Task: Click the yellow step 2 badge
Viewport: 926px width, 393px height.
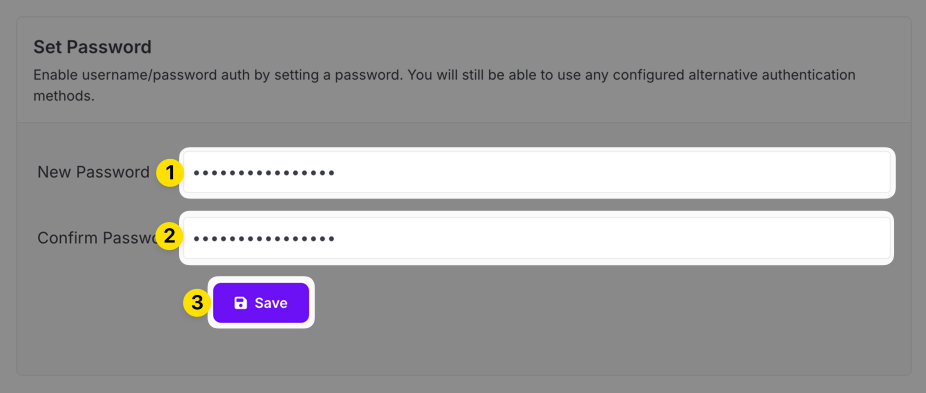Action: 169,237
